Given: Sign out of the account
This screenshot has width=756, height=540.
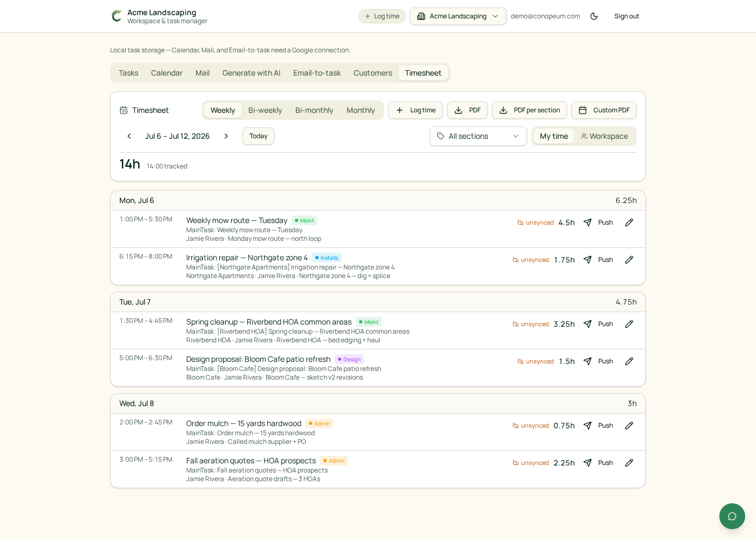Looking at the screenshot, I should coord(626,16).
